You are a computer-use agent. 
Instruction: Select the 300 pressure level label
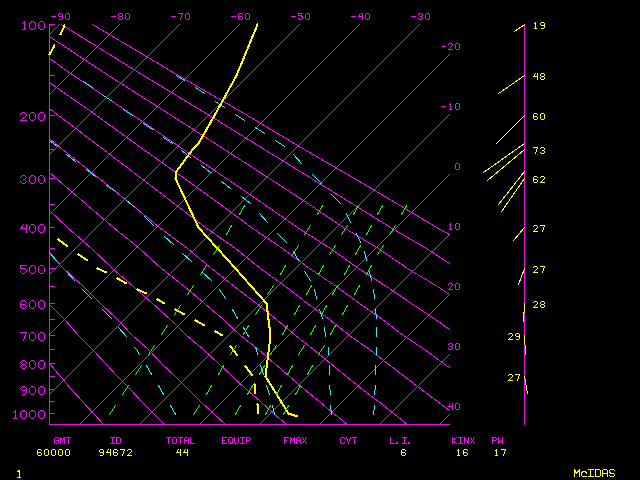click(33, 180)
